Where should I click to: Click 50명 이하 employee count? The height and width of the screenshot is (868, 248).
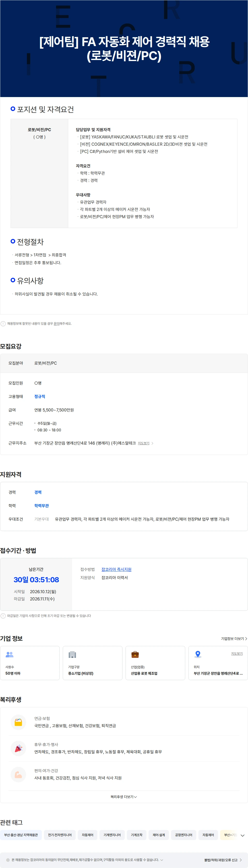click(x=13, y=673)
